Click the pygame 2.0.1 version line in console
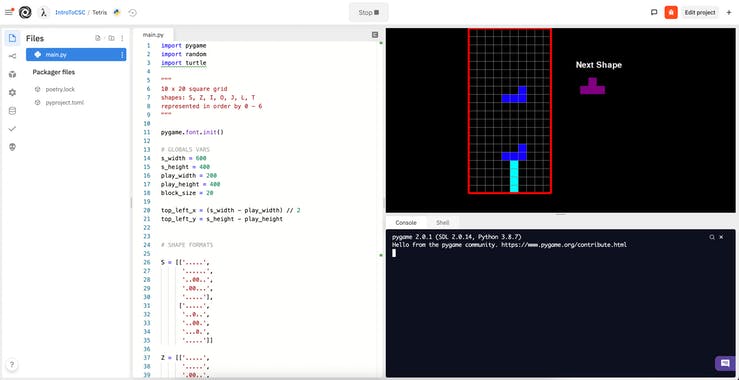The height and width of the screenshot is (380, 739). pos(457,237)
